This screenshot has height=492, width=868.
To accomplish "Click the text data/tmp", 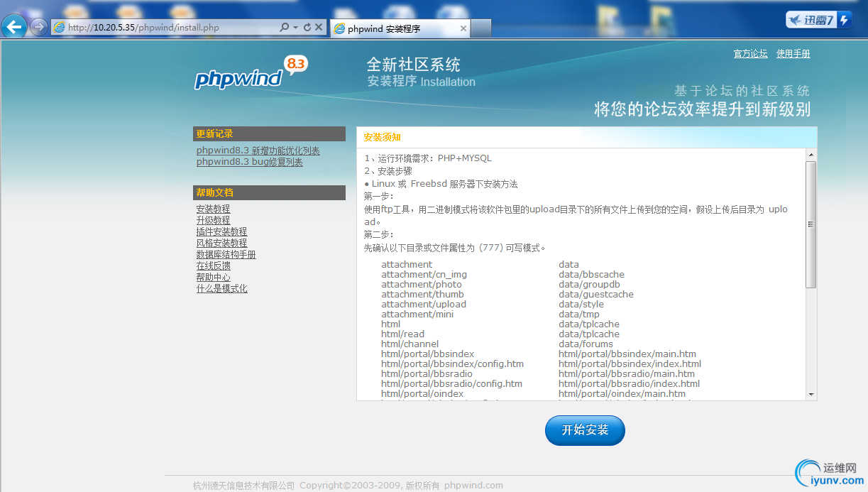I will point(579,314).
